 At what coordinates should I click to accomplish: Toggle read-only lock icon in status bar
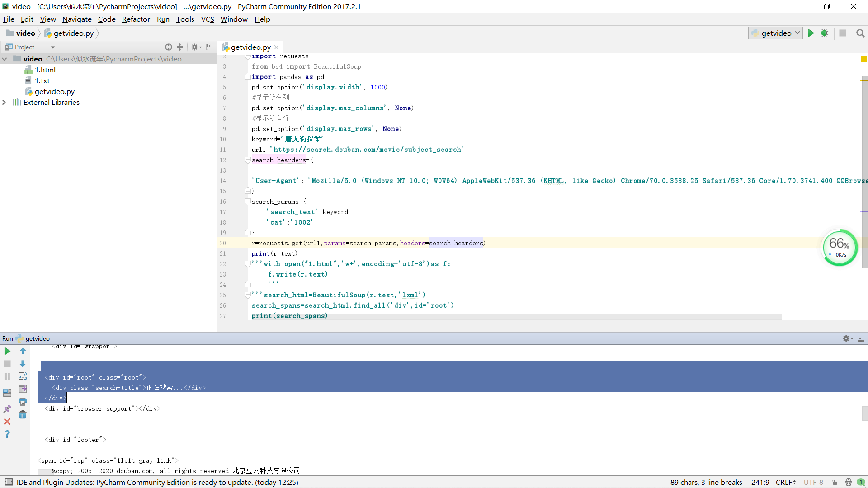(835, 483)
